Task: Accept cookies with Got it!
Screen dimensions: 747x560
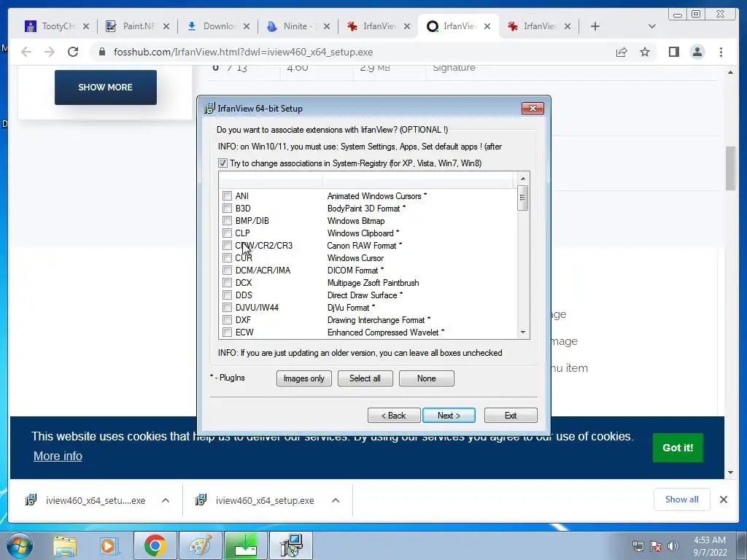Action: [678, 448]
